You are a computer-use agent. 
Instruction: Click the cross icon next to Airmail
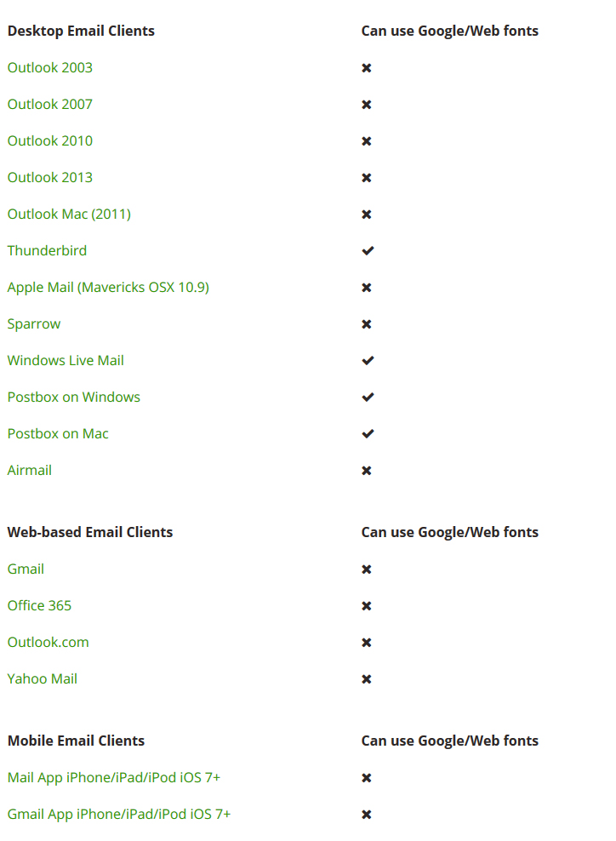coord(367,471)
